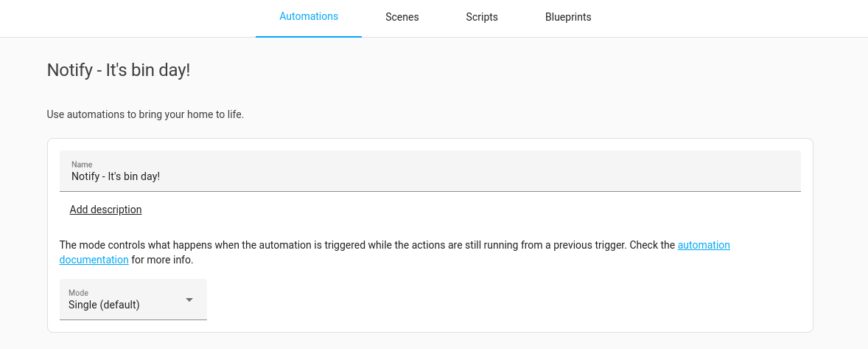Screen dimensions: 868x349
Task: Click the "Notify - It's bin day!" name text
Action: click(x=116, y=176)
